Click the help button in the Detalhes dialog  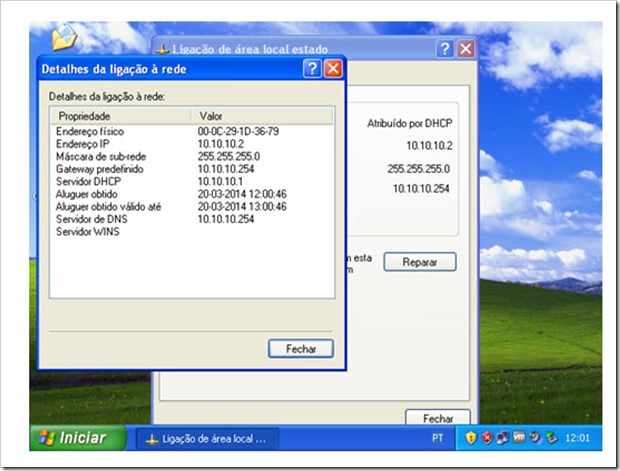point(312,69)
